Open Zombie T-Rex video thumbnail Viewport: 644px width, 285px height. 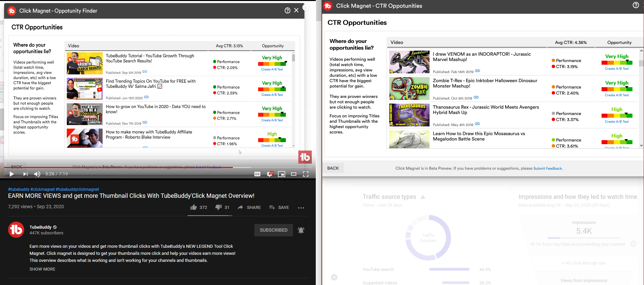[409, 89]
